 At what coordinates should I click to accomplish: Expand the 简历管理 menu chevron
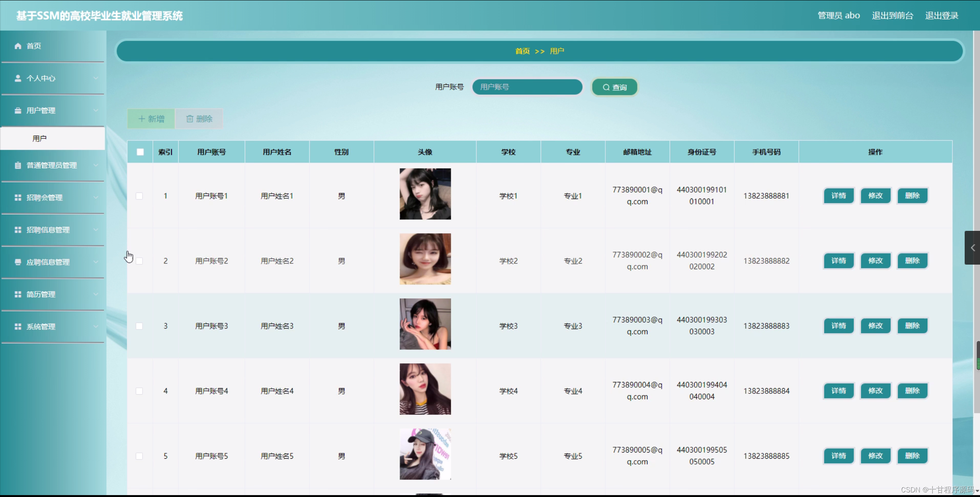(96, 294)
